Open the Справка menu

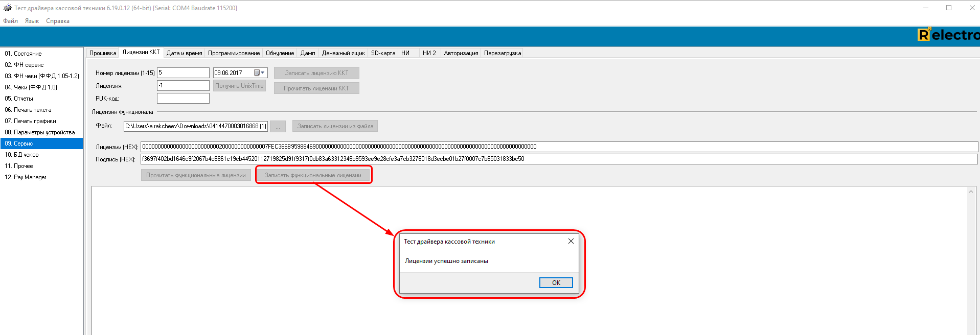[x=58, y=21]
